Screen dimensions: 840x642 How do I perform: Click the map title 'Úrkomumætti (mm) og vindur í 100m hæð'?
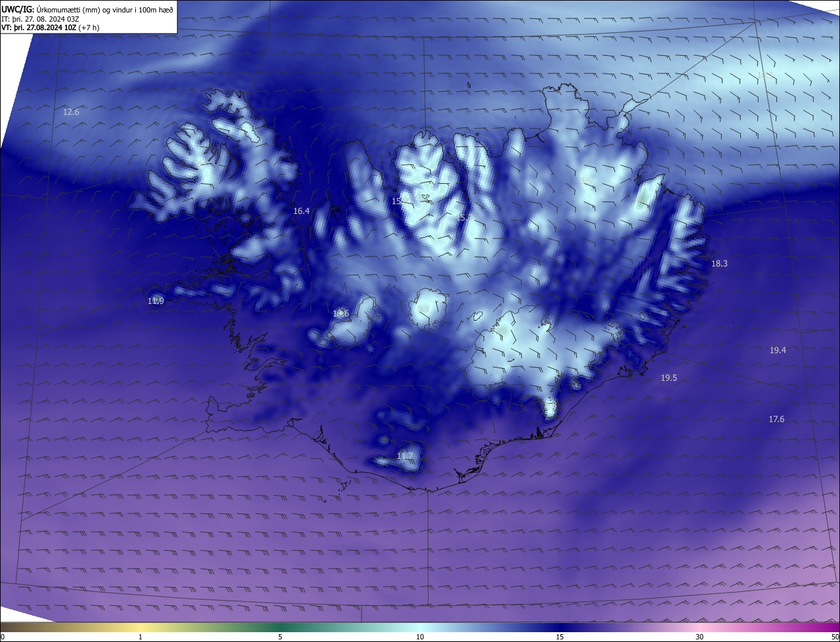tap(104, 9)
